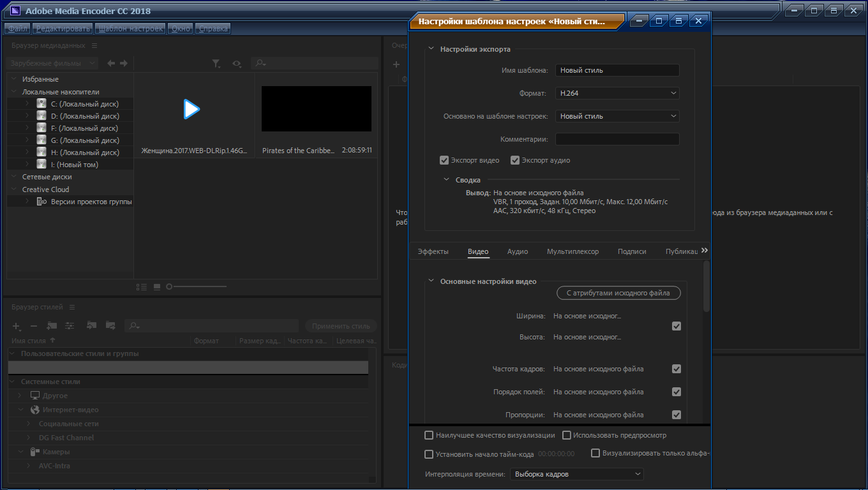The image size is (868, 490).
Task: Uncheck the width and height source-match checkbox
Action: [677, 326]
